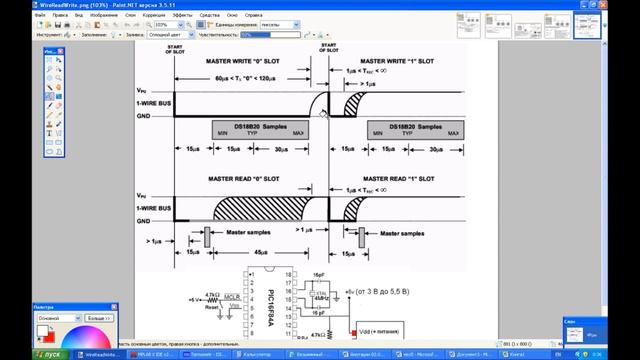Click the Open file toolbar icon
Image resolution: width=640 pixels, height=360 pixels.
(x=48, y=25)
